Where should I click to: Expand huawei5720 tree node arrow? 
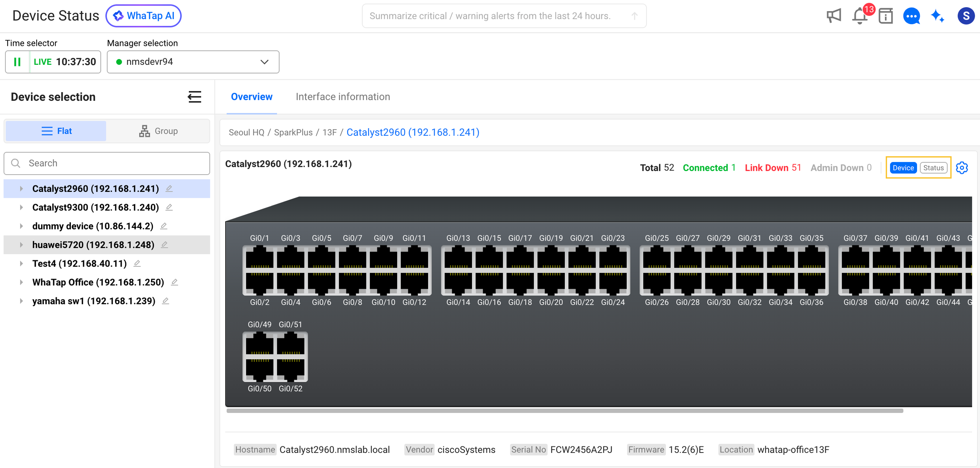point(21,244)
